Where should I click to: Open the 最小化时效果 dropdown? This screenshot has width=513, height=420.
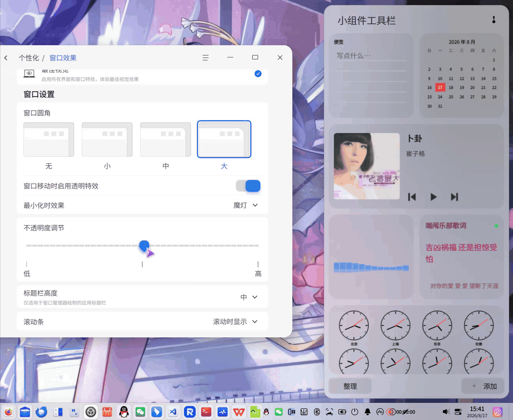coord(246,205)
